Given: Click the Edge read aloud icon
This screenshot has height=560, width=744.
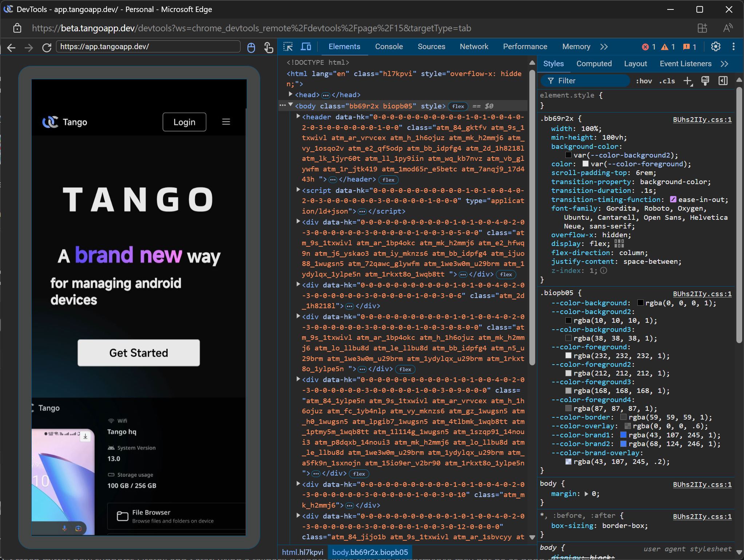Looking at the screenshot, I should [728, 28].
